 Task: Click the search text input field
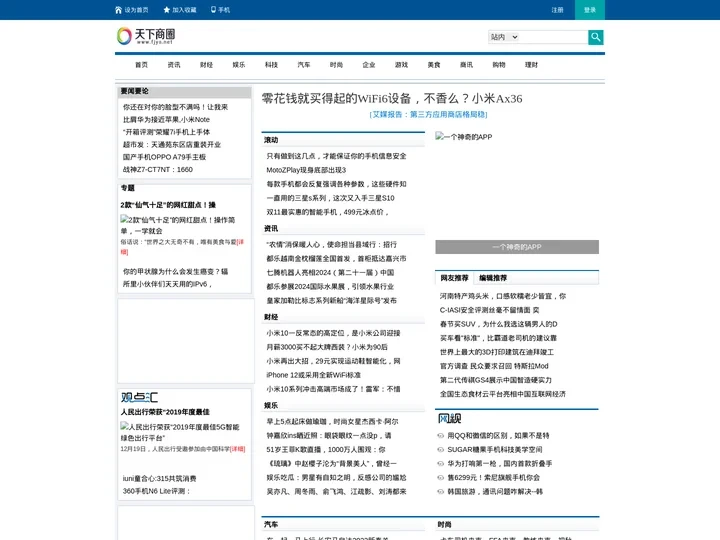pyautogui.click(x=553, y=37)
